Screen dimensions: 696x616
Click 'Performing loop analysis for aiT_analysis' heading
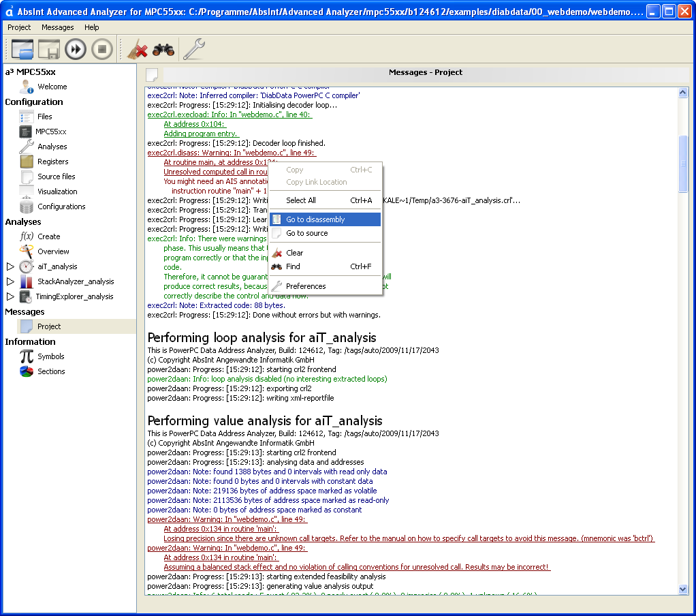262,337
